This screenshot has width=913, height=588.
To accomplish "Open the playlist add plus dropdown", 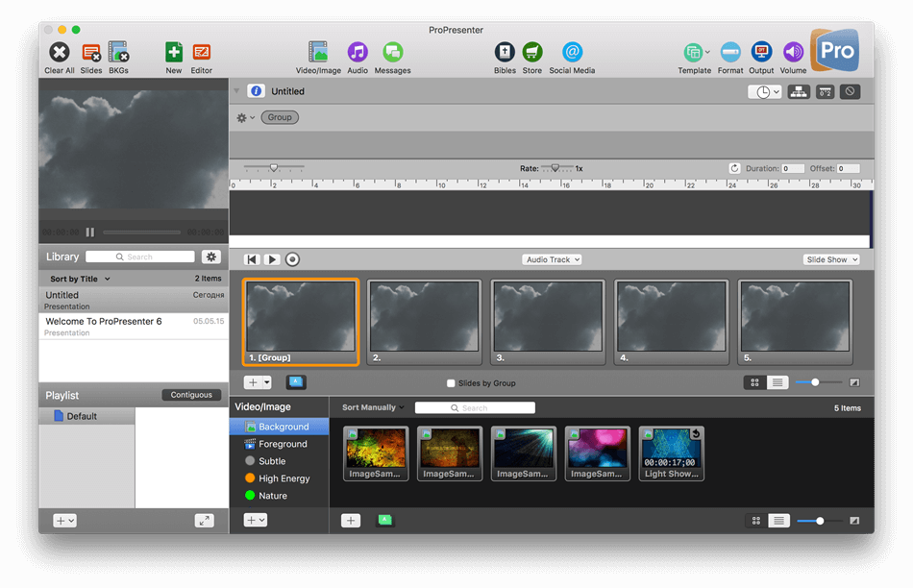I will [64, 521].
